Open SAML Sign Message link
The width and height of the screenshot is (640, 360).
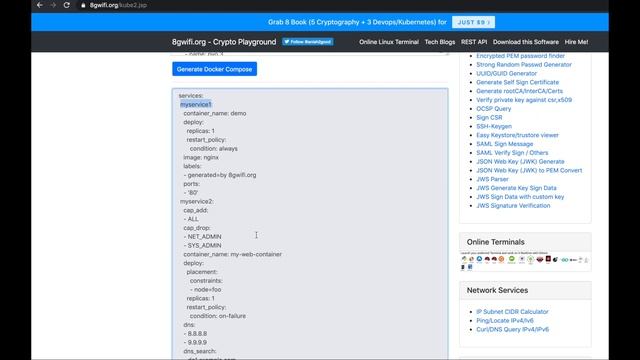504,144
